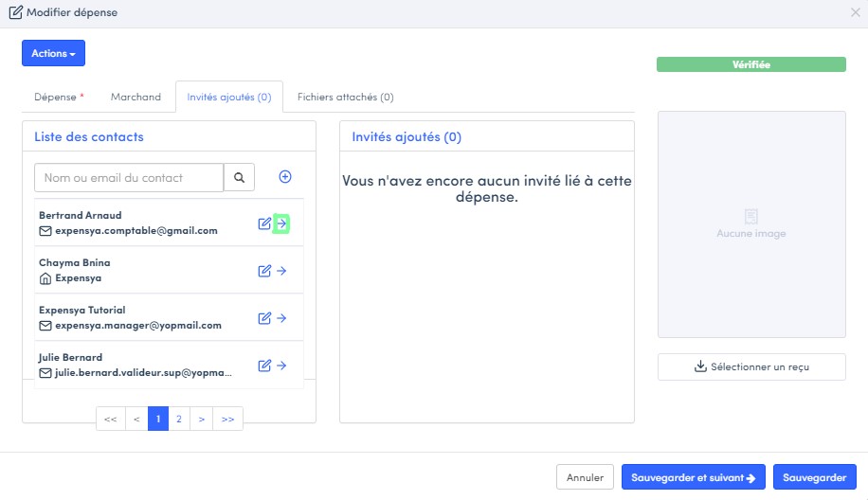Go to previous page with < button
The width and height of the screenshot is (868, 500).
136,419
